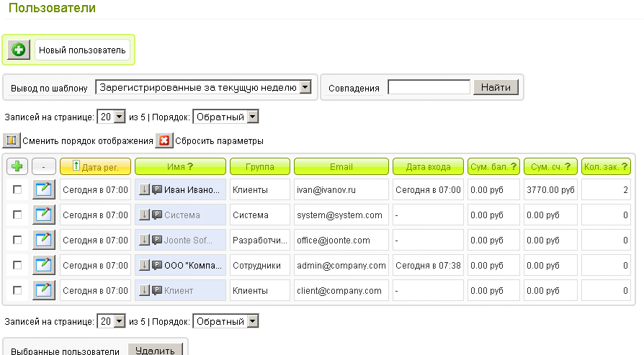Tick checkbox for client@company.com row
644x355 pixels.
coord(17,290)
